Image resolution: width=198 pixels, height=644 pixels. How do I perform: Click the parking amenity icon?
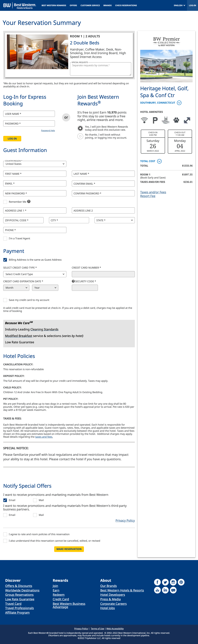coord(155,120)
